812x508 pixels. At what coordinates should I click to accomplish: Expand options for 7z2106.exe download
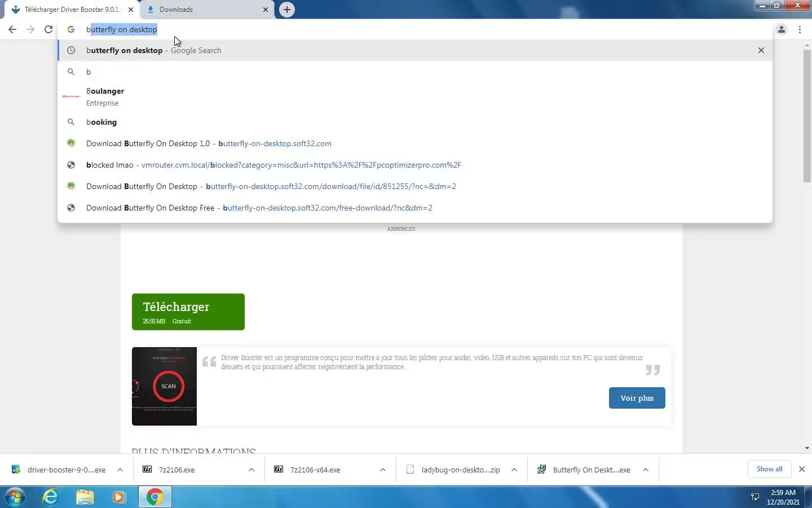point(251,470)
